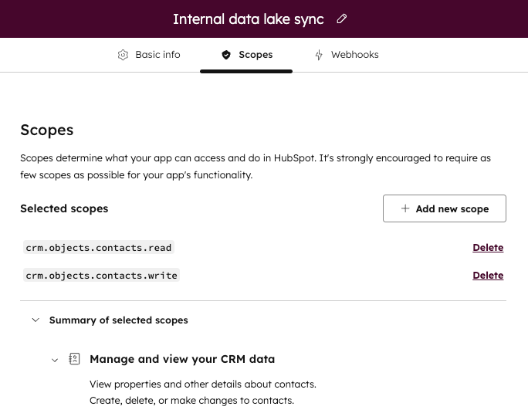Click the gear icon on Basic info

coord(123,55)
